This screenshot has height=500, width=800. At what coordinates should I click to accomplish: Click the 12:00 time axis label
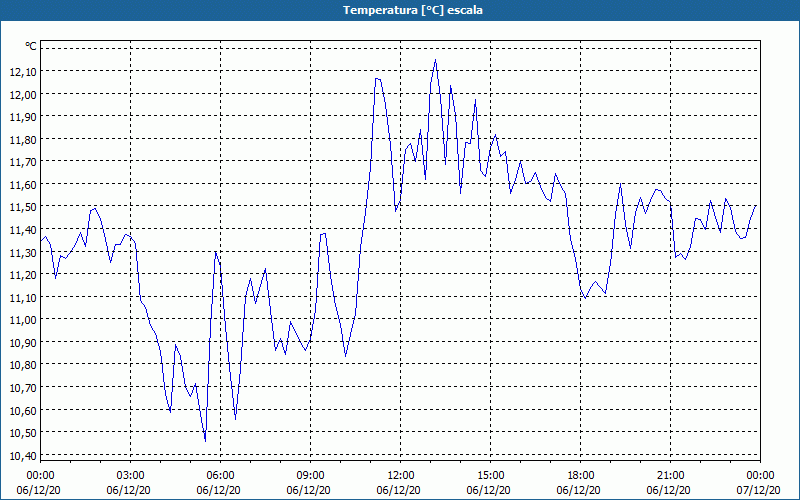401,476
